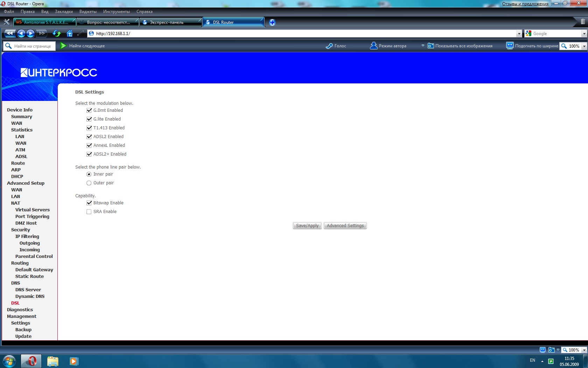Uncheck G.Dmt Enabled checkbox
Screen dimensions: 588x368
click(89, 110)
